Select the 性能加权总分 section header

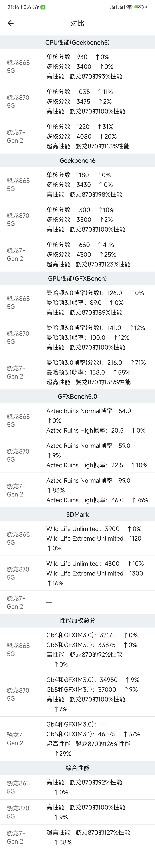(77, 620)
